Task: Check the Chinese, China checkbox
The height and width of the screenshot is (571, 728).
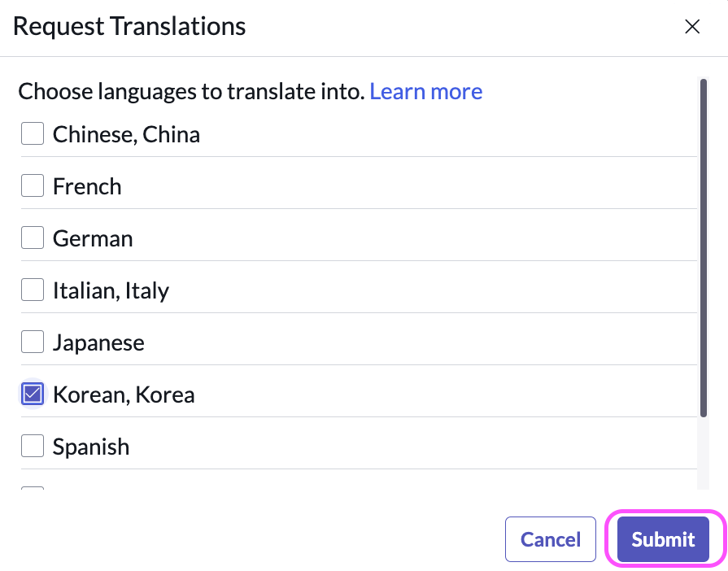Action: point(32,133)
